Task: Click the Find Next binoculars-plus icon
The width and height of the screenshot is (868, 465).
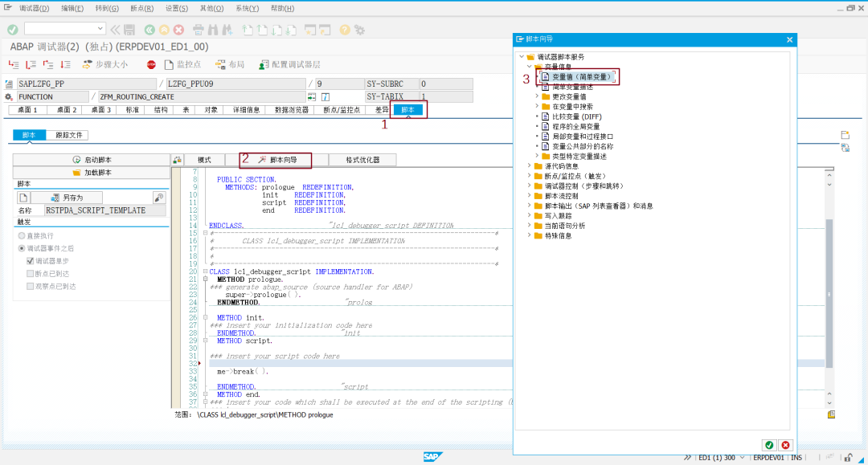Action: [227, 30]
